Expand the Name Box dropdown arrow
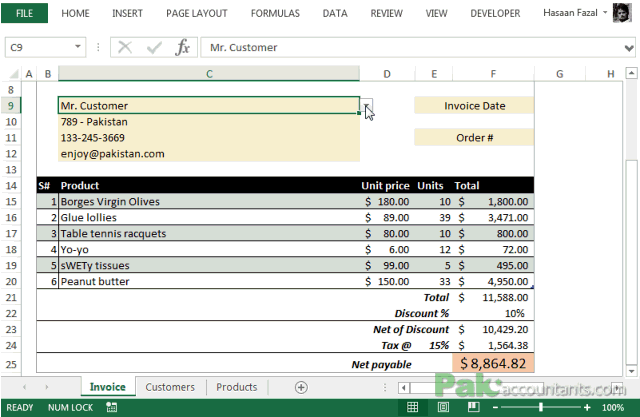The height and width of the screenshot is (417, 640). coord(78,47)
